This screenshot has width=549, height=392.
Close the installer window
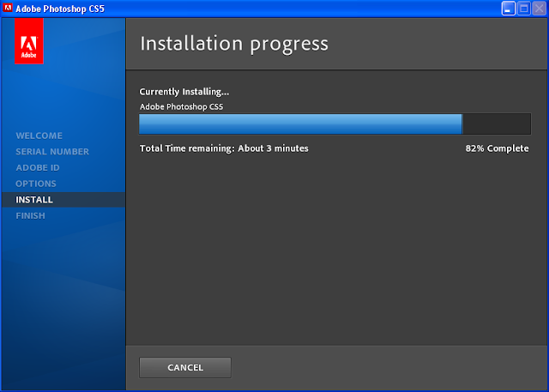(540, 9)
